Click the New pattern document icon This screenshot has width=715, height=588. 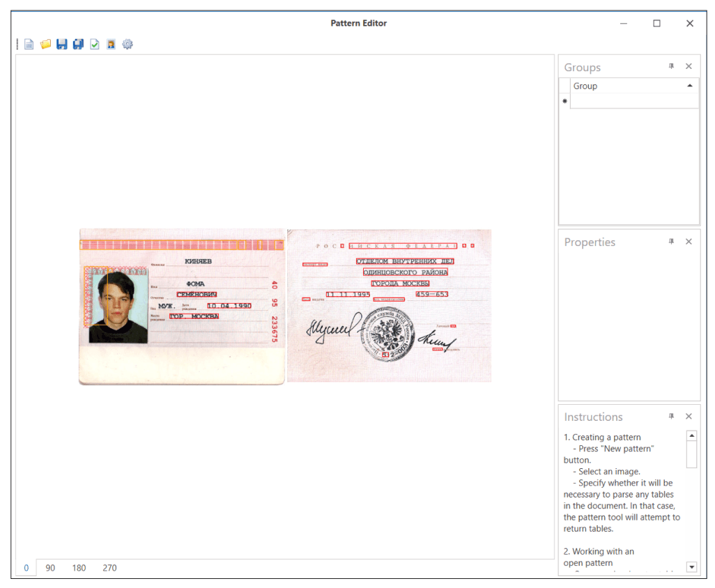pyautogui.click(x=29, y=45)
